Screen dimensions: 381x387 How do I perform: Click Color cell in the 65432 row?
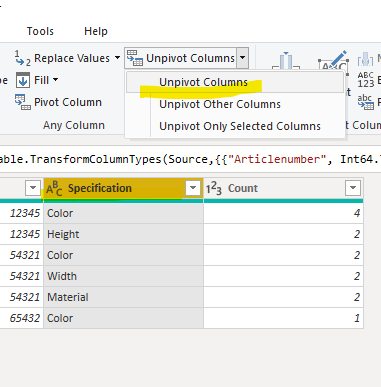click(123, 318)
